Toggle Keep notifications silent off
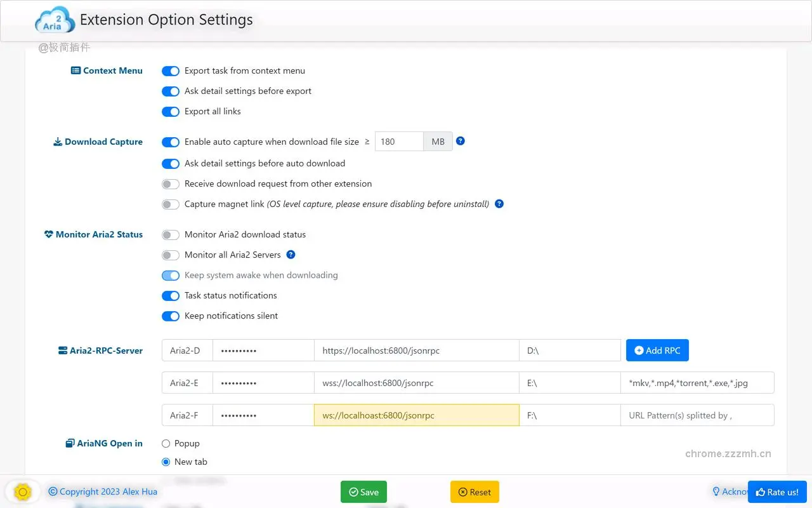This screenshot has height=508, width=812. [171, 316]
